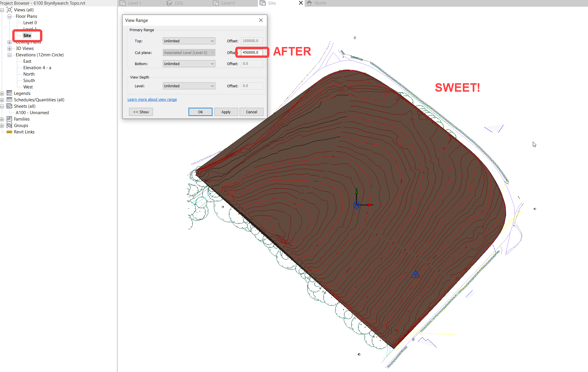588x372 pixels.
Task: Click the Legends icon in Project Browser
Action: 9,93
